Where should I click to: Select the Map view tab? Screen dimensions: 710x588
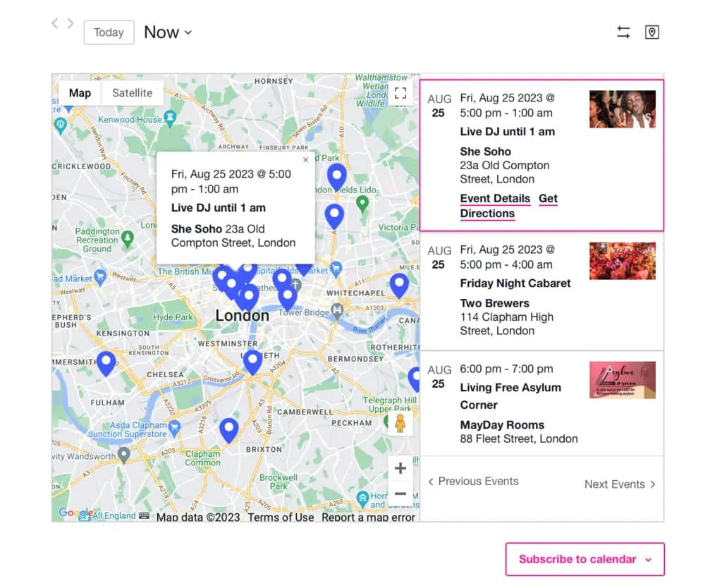pos(80,93)
